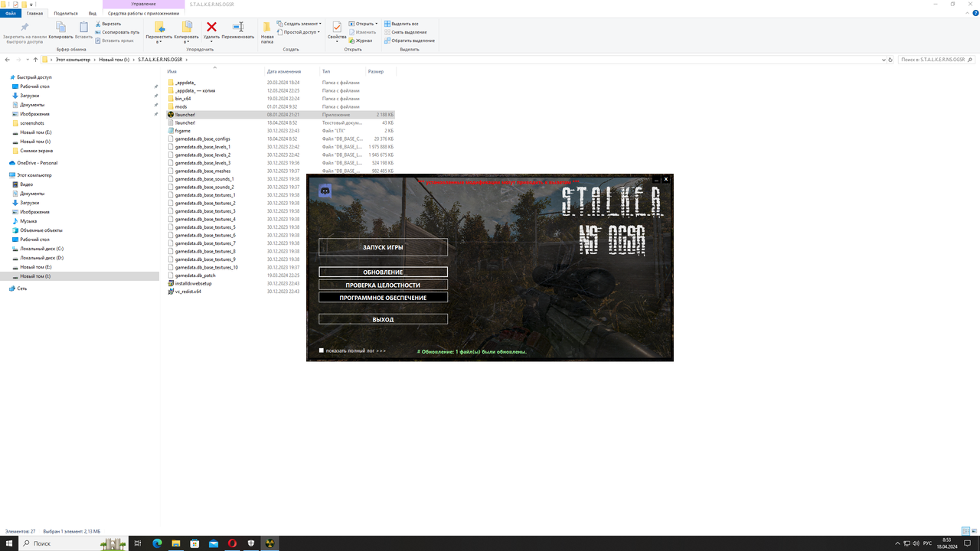Sort by Дата изменения column header
Viewport: 980px width, 551px height.
(284, 71)
